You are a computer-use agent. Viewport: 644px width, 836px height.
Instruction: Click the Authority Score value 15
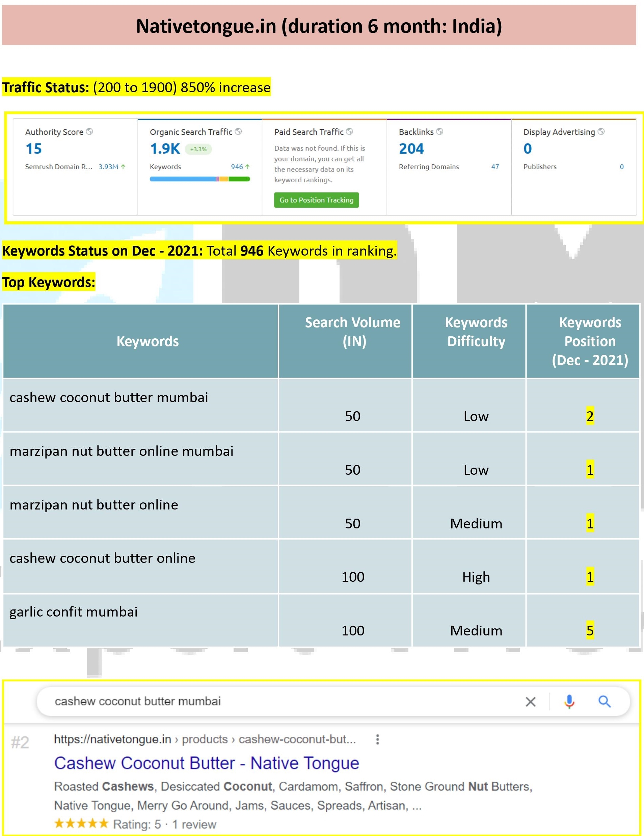34,149
